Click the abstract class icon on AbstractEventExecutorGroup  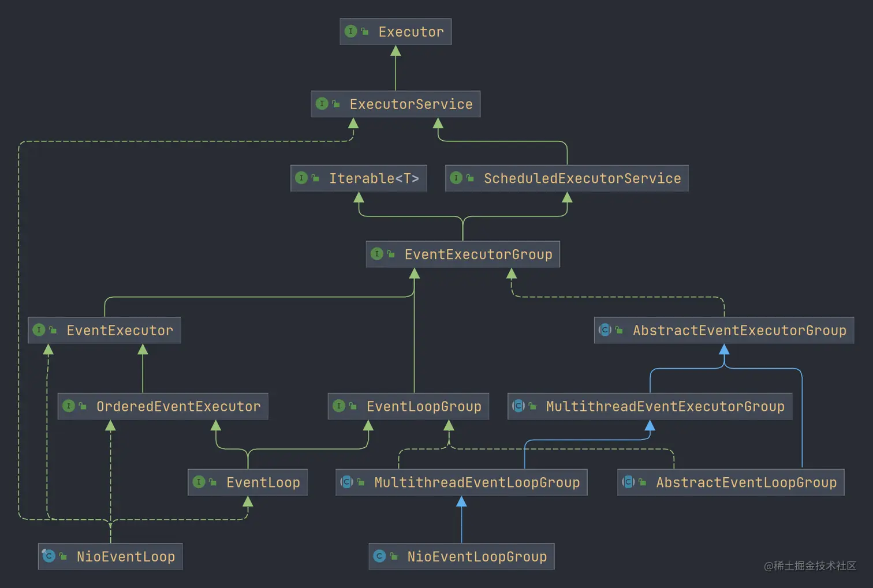click(x=605, y=330)
